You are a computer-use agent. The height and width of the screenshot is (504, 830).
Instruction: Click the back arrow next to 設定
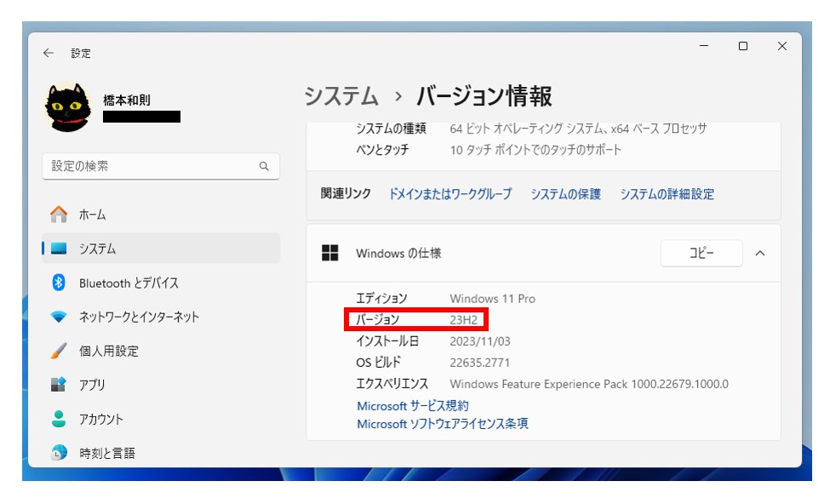point(49,53)
